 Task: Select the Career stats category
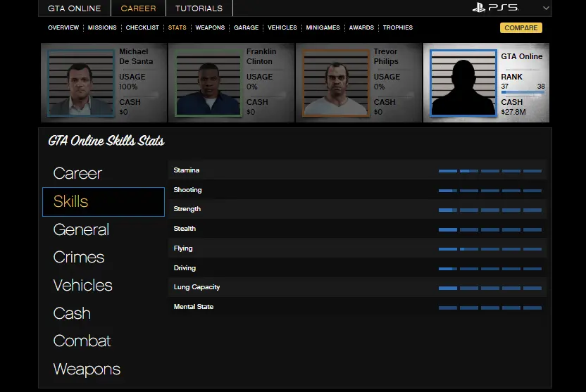[77, 173]
